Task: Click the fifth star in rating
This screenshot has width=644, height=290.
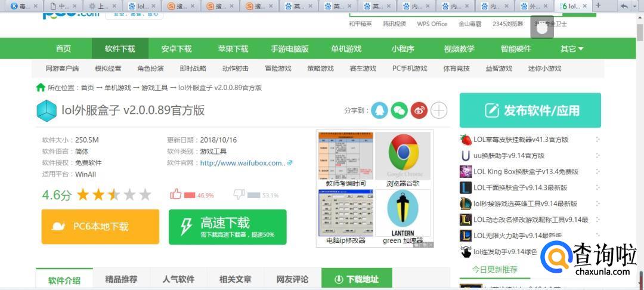Action: [x=145, y=195]
